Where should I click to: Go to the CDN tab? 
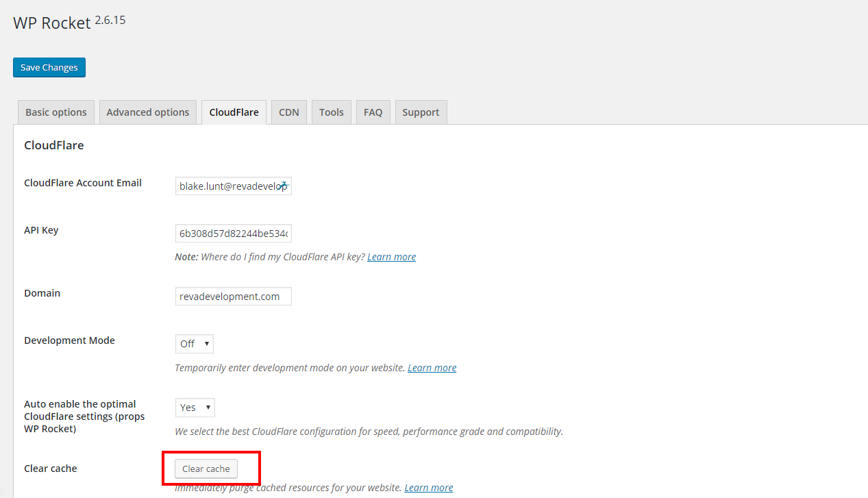289,112
